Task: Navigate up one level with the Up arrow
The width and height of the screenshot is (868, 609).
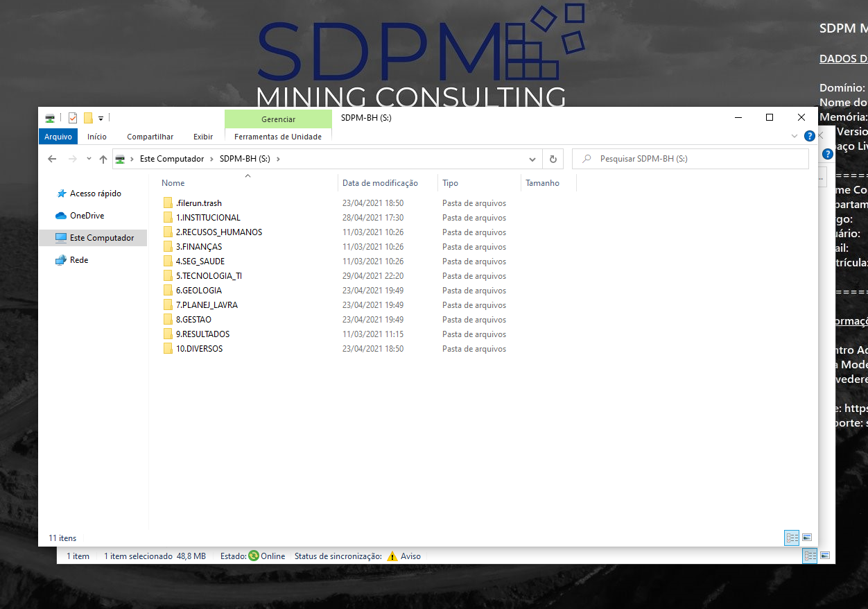Action: (x=103, y=159)
